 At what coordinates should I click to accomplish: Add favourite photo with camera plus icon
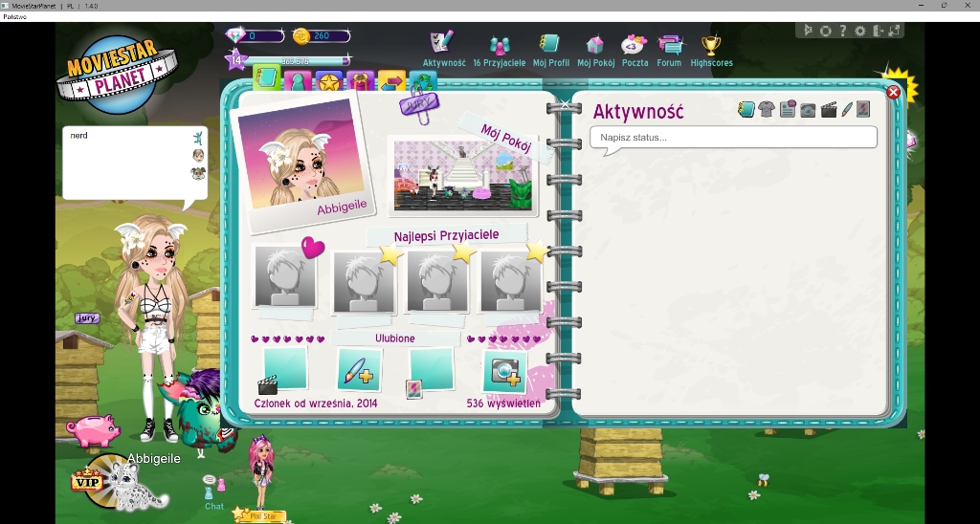[x=504, y=371]
